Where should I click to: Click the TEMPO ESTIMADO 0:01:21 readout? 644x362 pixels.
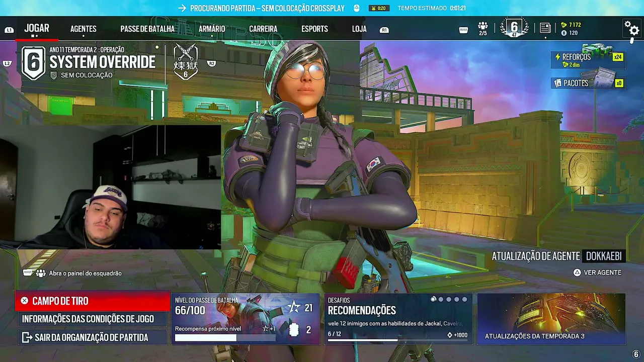(433, 8)
